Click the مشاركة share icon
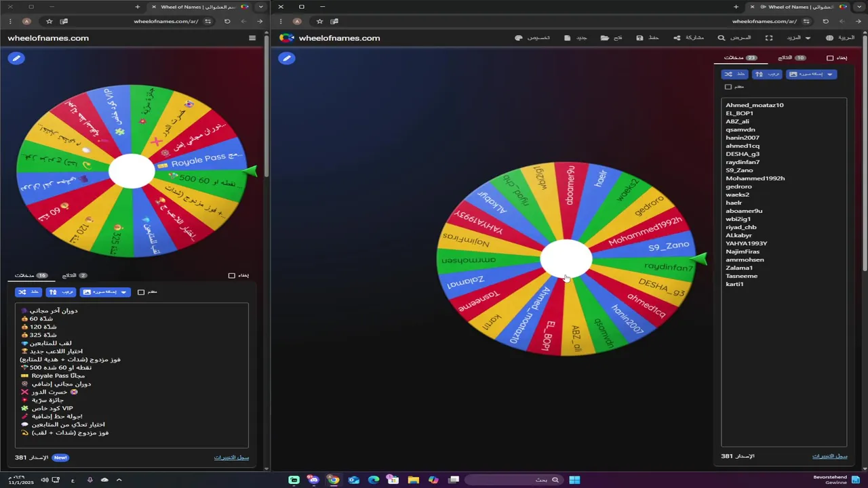 pyautogui.click(x=677, y=38)
